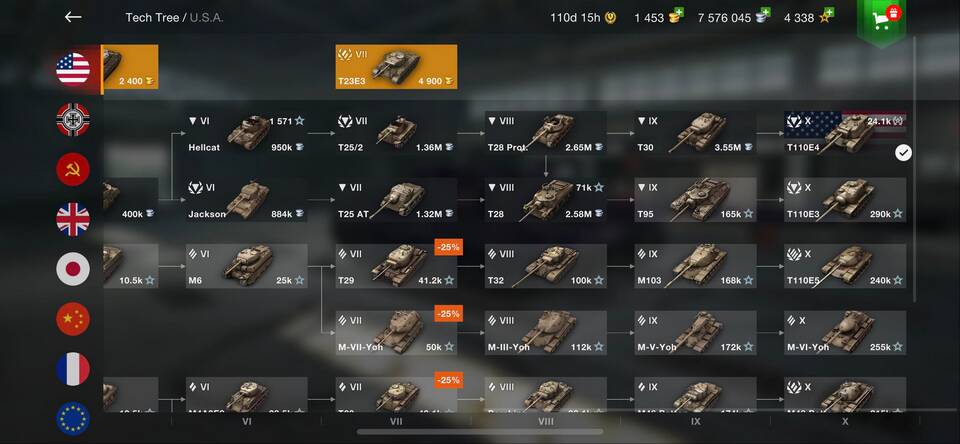Click the Tech Tree breadcrumb link

point(152,18)
